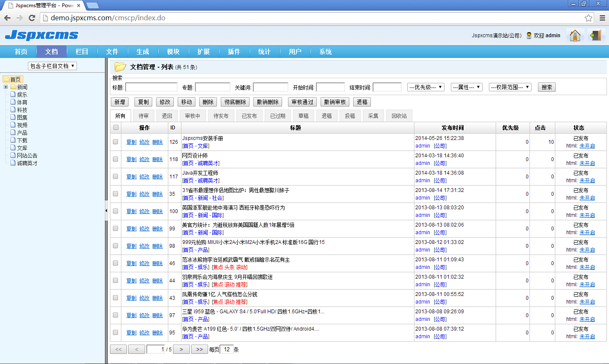Click the logout door icon at top right

[596, 36]
